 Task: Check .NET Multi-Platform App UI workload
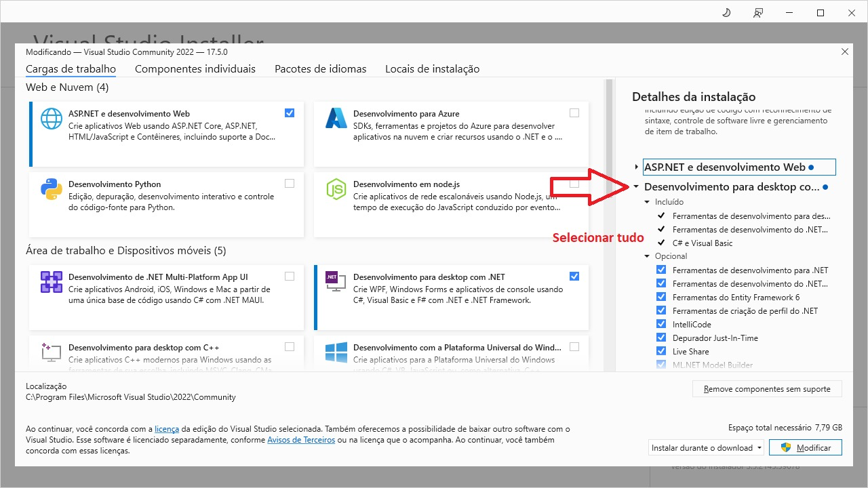pyautogui.click(x=290, y=277)
